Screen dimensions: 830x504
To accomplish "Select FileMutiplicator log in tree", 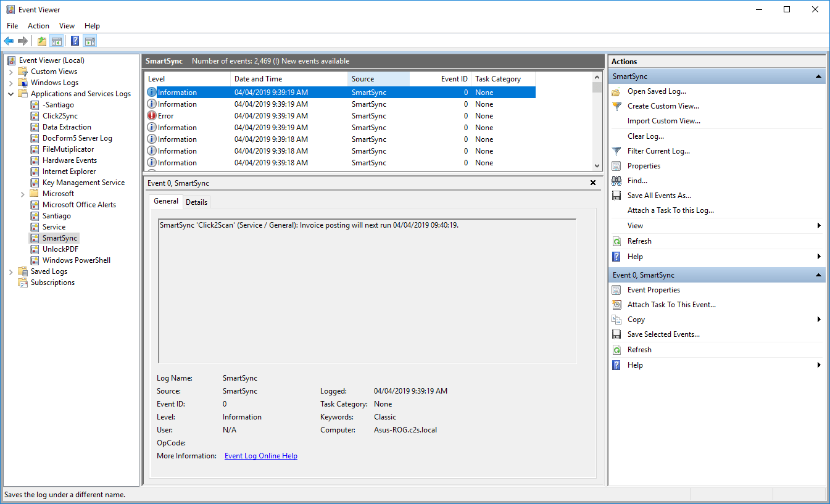I will [x=68, y=149].
